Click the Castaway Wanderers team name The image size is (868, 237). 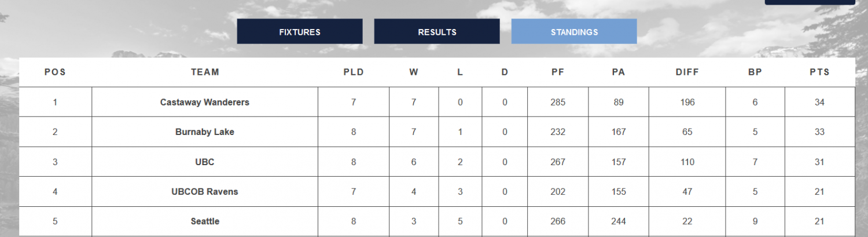coord(205,102)
